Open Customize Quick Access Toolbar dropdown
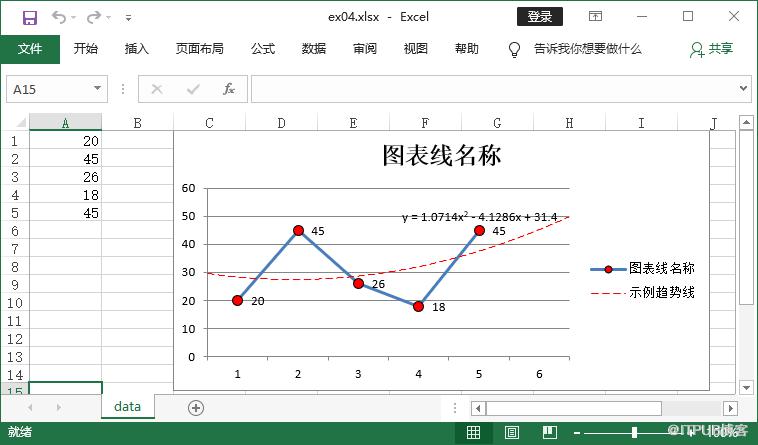Viewport: 758px width, 445px height. [x=129, y=18]
